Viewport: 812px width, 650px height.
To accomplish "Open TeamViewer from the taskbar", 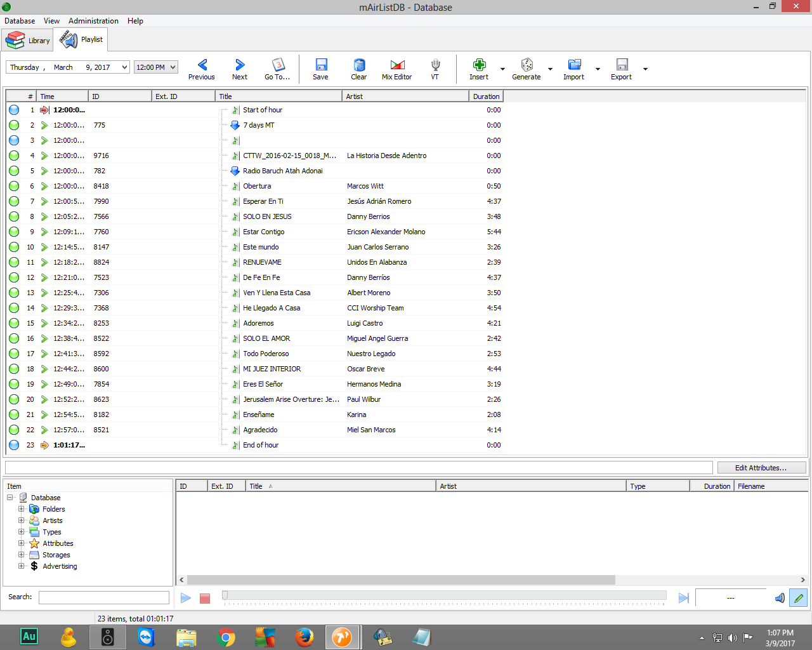I will [147, 637].
